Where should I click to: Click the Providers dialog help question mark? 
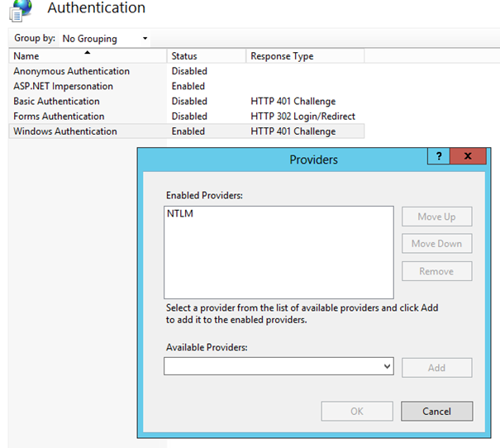click(439, 156)
